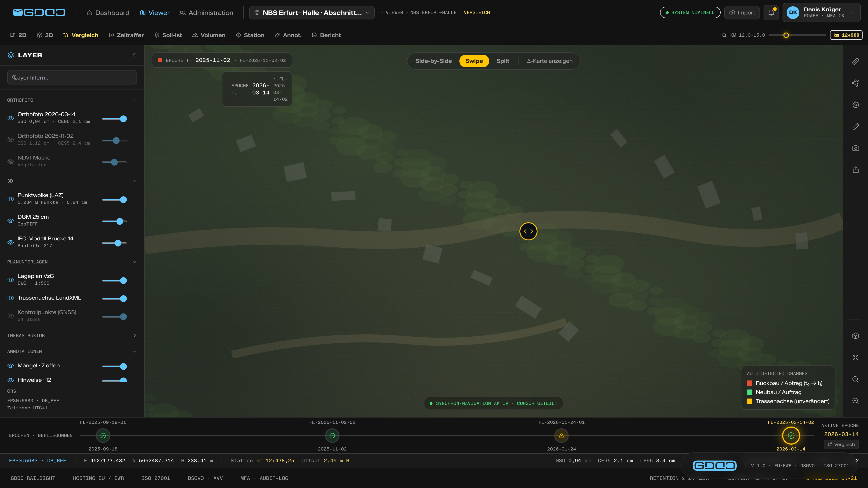Click the Import button
Viewport: 868px width, 488px height.
click(x=742, y=13)
